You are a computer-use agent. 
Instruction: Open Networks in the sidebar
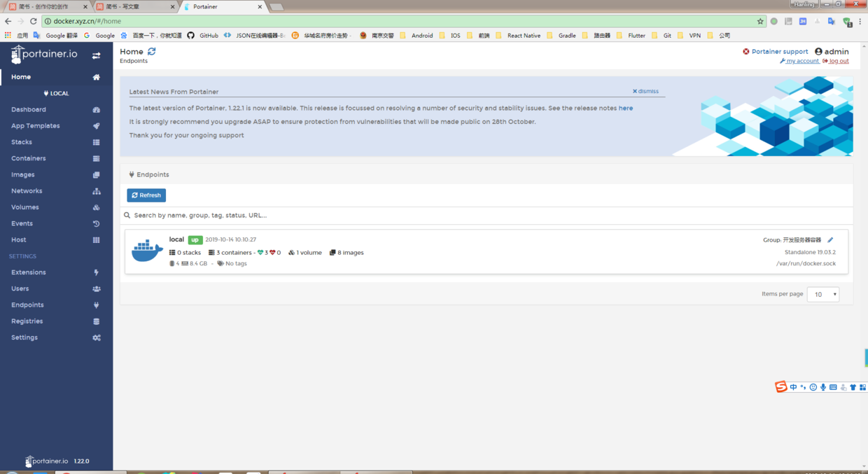point(56,191)
